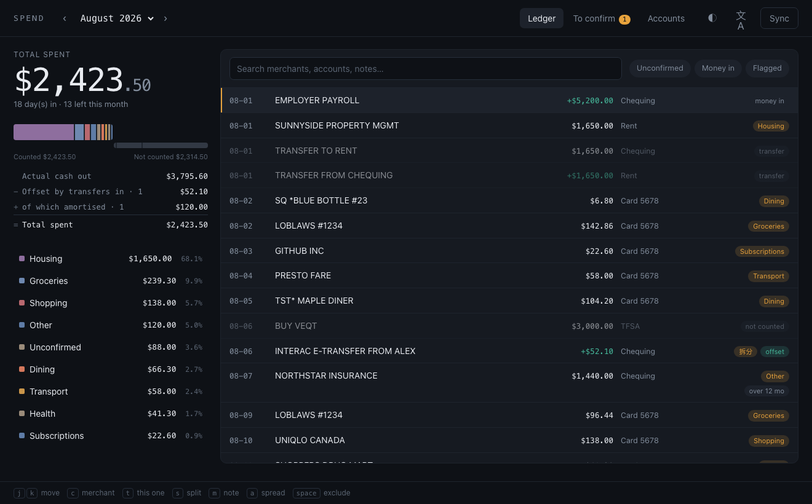This screenshot has width=812, height=504.
Task: Click the Dining tag on Blue Bottle row
Action: tap(774, 201)
